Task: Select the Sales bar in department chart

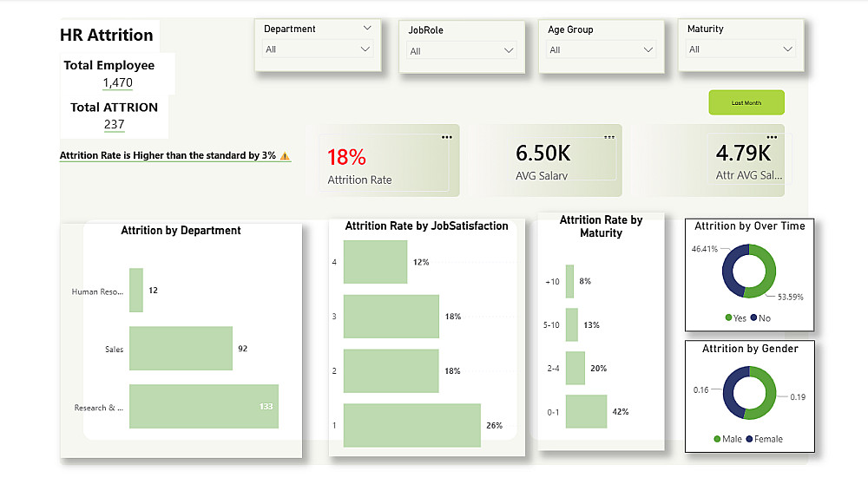Action: [181, 349]
